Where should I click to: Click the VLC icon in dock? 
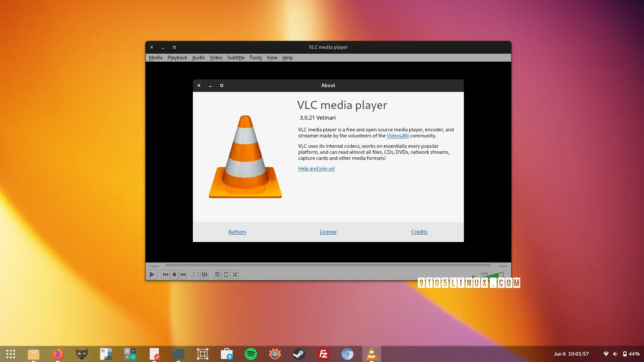tap(372, 354)
